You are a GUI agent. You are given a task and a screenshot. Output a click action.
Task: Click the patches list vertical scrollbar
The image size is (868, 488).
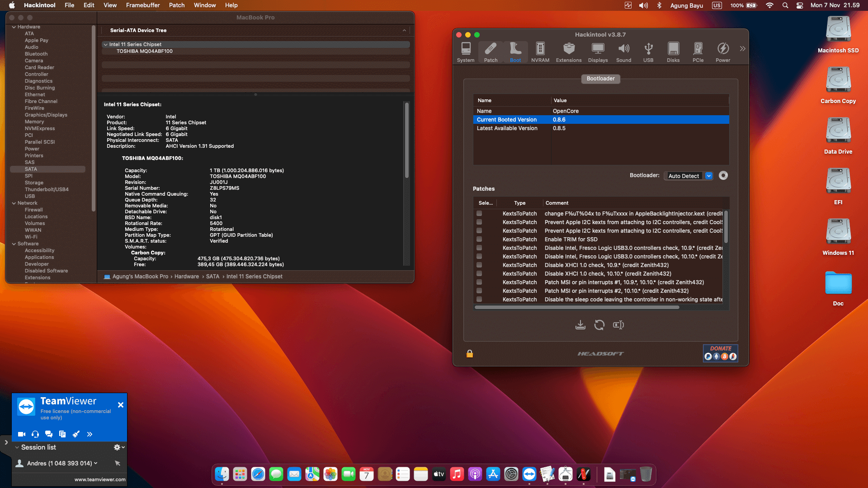click(x=726, y=227)
